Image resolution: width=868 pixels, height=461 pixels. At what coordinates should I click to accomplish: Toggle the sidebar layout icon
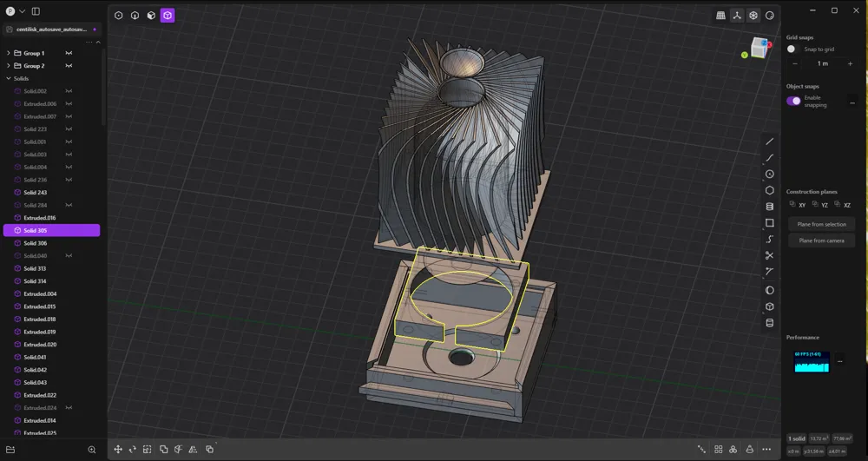[36, 11]
